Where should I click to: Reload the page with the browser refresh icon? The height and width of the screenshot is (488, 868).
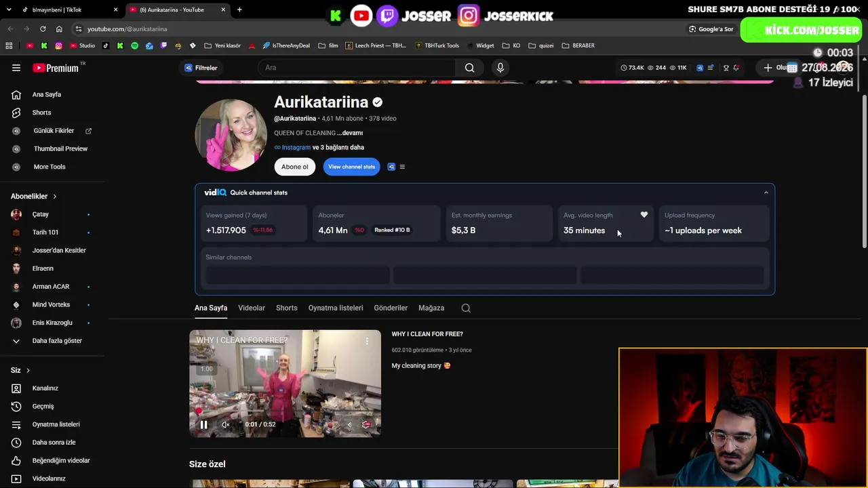click(x=43, y=29)
